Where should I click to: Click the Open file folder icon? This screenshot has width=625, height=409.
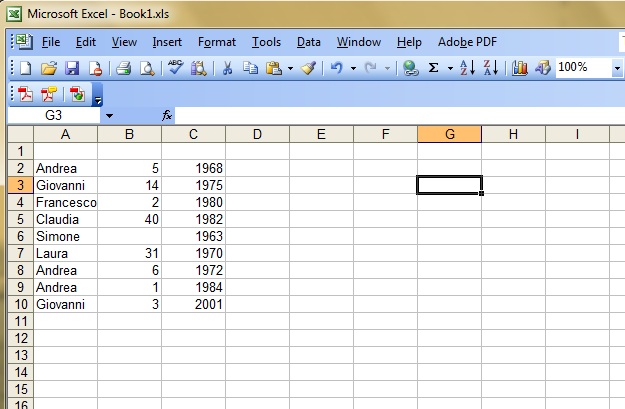pos(48,68)
